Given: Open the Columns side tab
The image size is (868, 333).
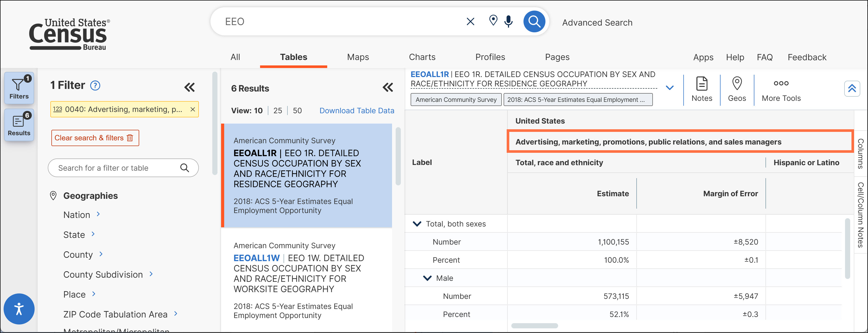Looking at the screenshot, I should (x=861, y=153).
